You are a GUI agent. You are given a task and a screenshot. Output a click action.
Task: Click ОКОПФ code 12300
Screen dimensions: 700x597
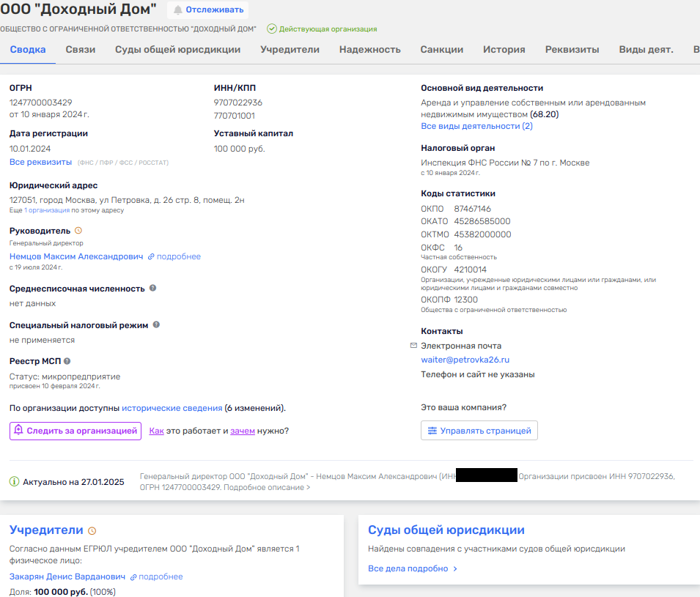pos(465,300)
